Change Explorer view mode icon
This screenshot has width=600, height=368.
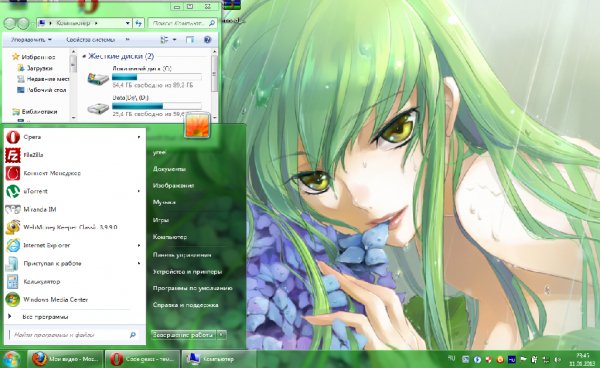164,40
